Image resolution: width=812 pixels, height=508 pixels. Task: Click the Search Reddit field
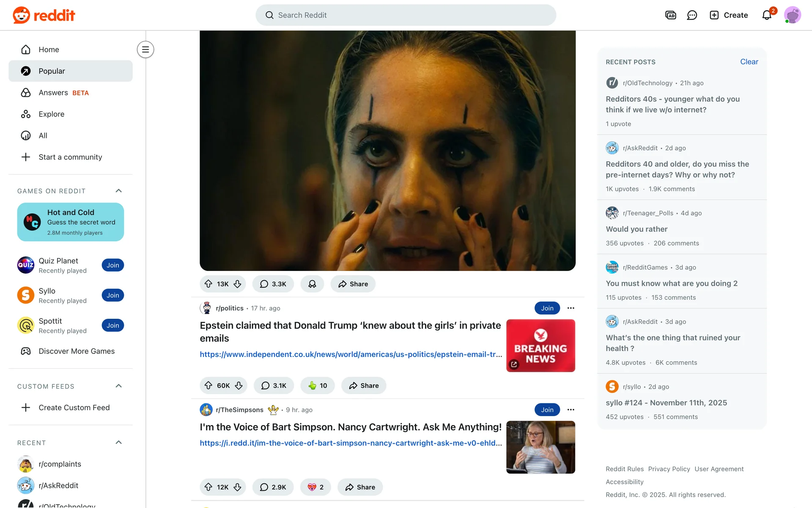[405, 15]
